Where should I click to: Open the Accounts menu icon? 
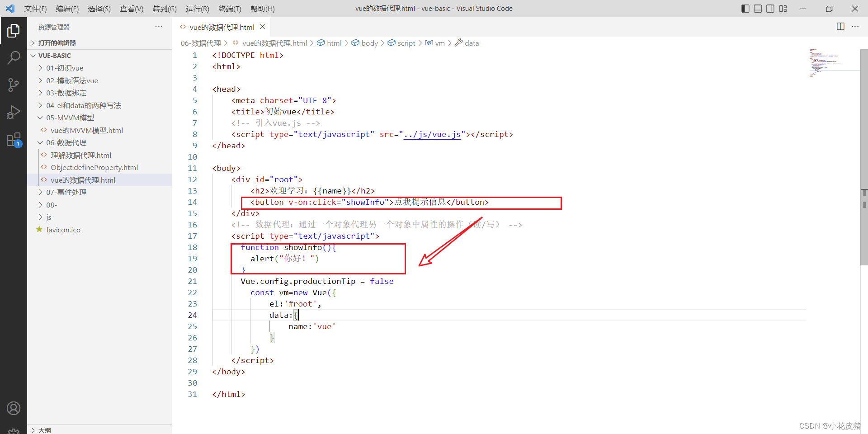(14, 408)
